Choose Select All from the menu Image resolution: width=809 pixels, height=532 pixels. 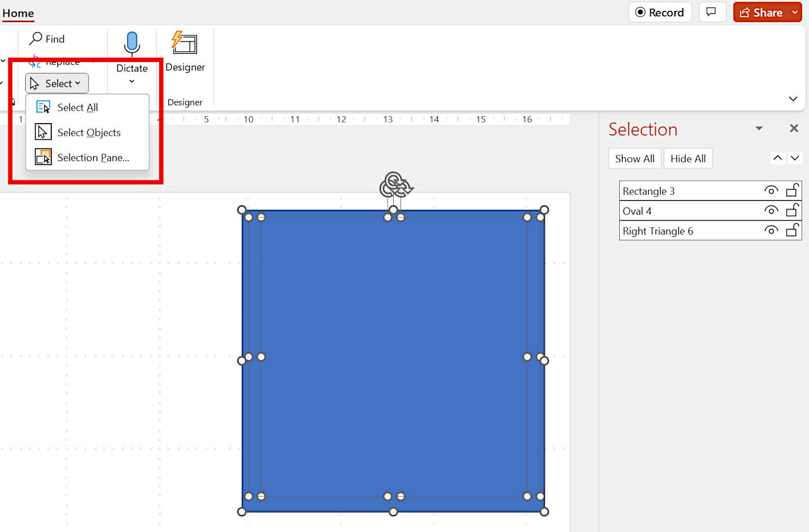(77, 107)
